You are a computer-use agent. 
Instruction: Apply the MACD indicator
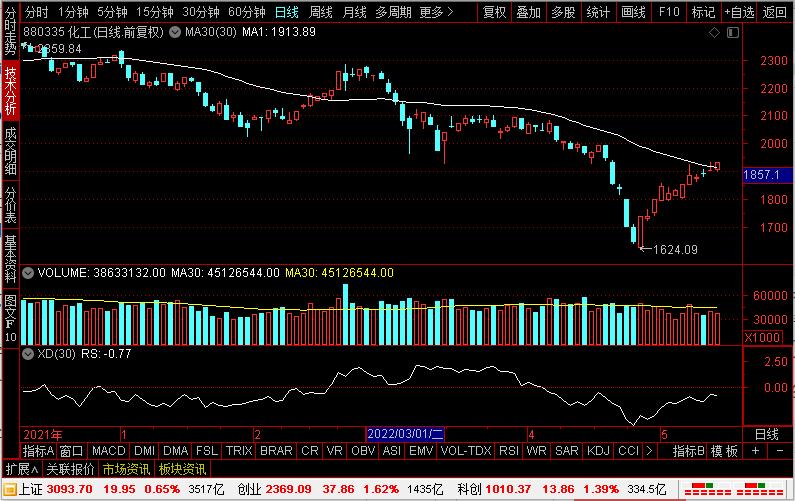tap(109, 450)
